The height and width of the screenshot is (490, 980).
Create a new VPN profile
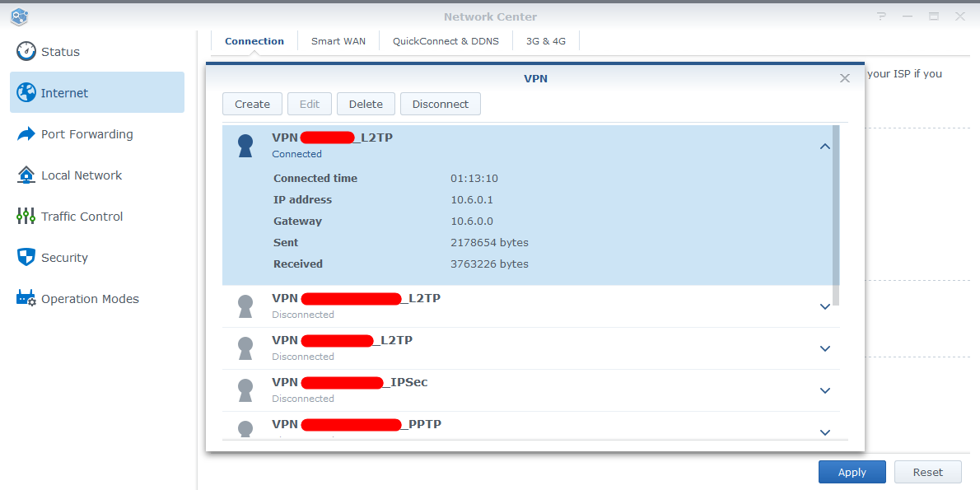pyautogui.click(x=252, y=104)
